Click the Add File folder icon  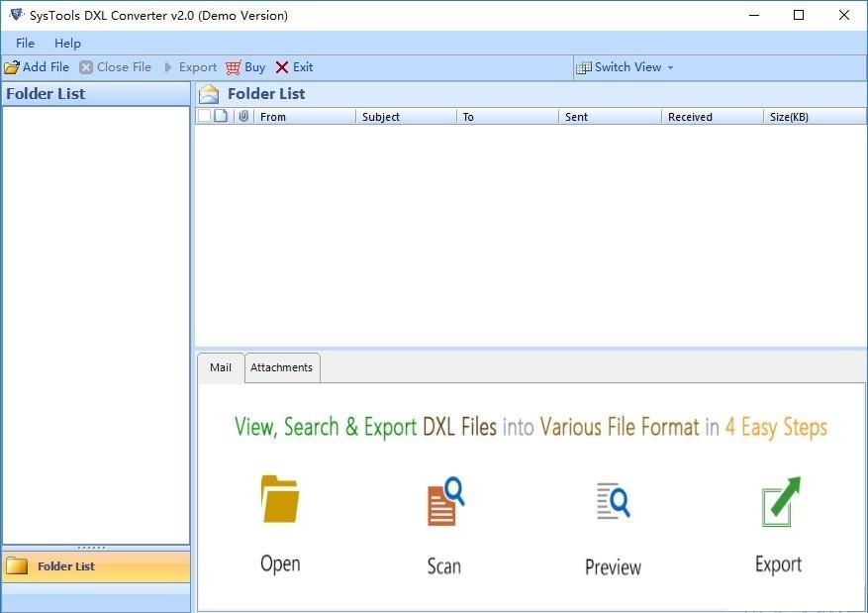tap(12, 67)
